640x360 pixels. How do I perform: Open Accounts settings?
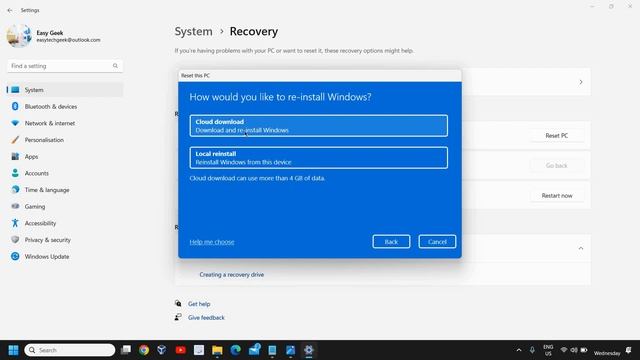point(65,173)
